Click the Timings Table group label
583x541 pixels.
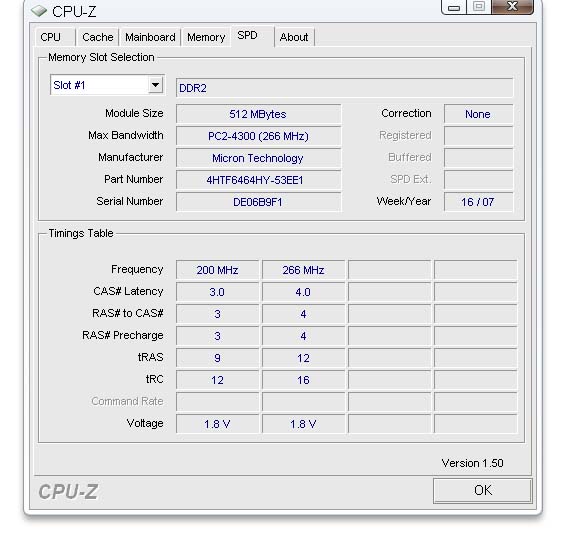coord(81,233)
